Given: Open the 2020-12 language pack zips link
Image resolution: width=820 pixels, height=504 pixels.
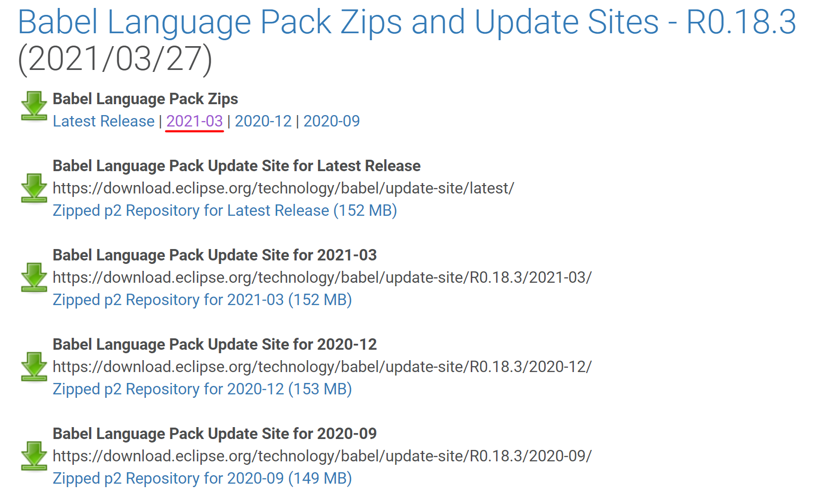Looking at the screenshot, I should tap(263, 121).
